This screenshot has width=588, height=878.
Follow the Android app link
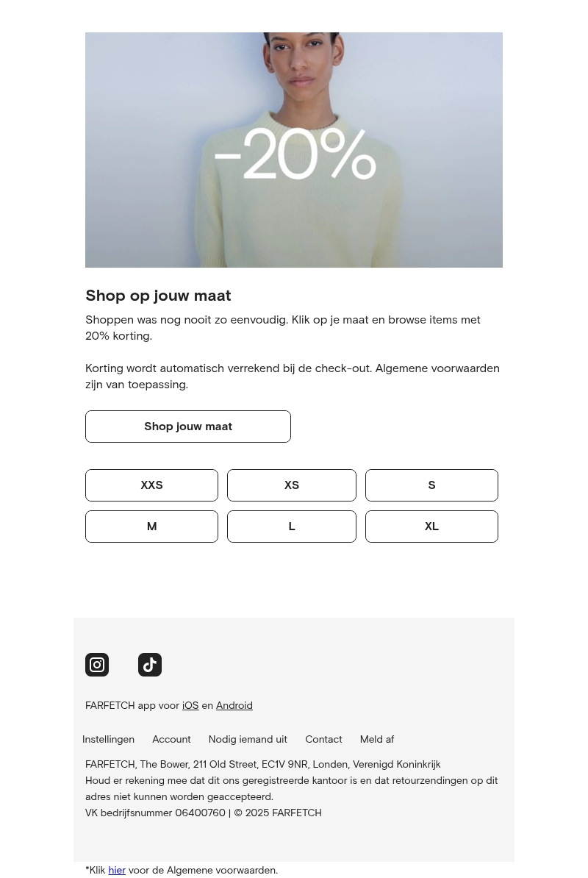click(x=234, y=705)
